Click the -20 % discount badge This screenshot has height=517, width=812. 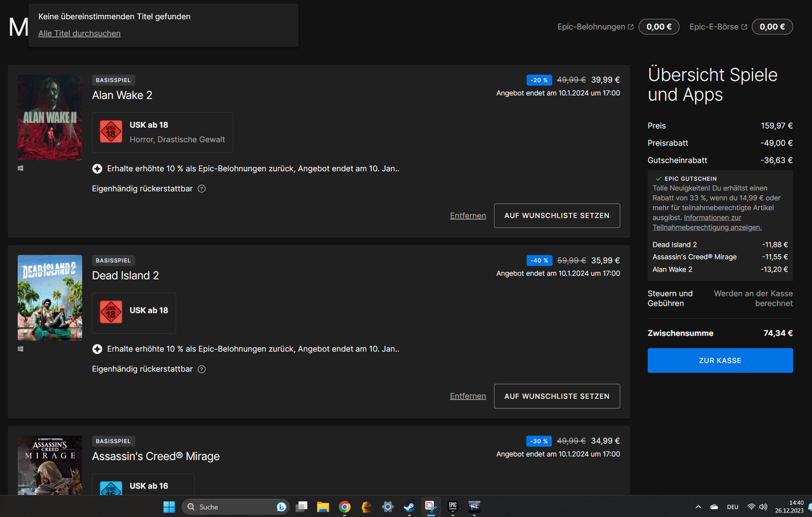click(539, 80)
